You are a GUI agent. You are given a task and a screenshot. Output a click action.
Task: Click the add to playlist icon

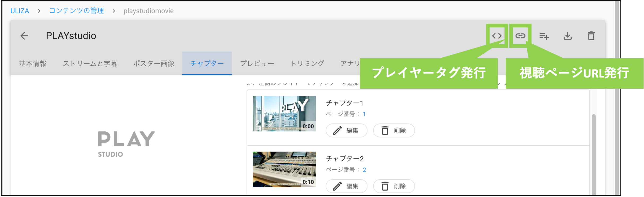click(x=544, y=36)
